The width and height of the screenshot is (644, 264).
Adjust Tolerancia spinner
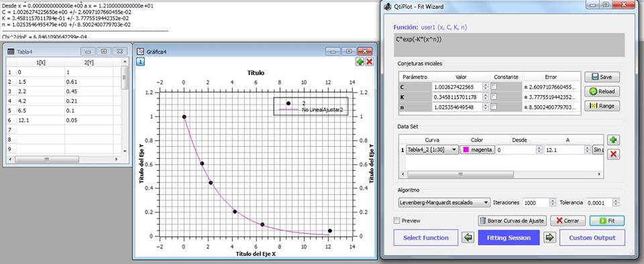click(615, 202)
